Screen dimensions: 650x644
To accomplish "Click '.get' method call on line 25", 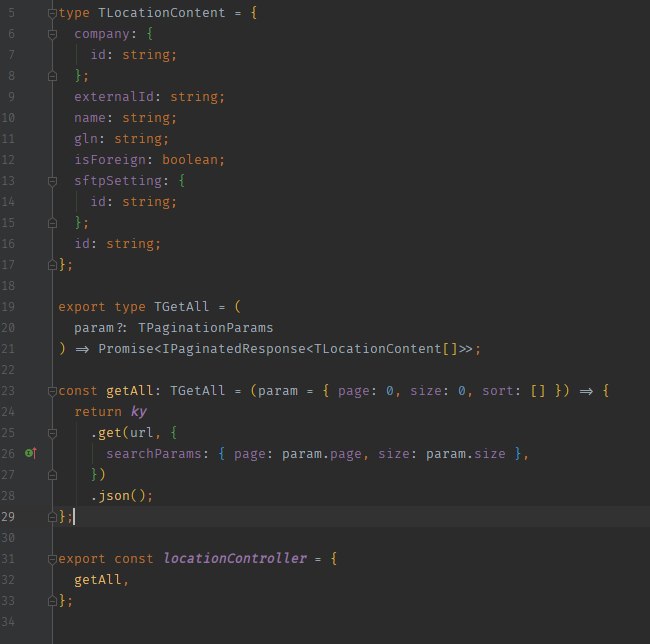I will pos(106,433).
